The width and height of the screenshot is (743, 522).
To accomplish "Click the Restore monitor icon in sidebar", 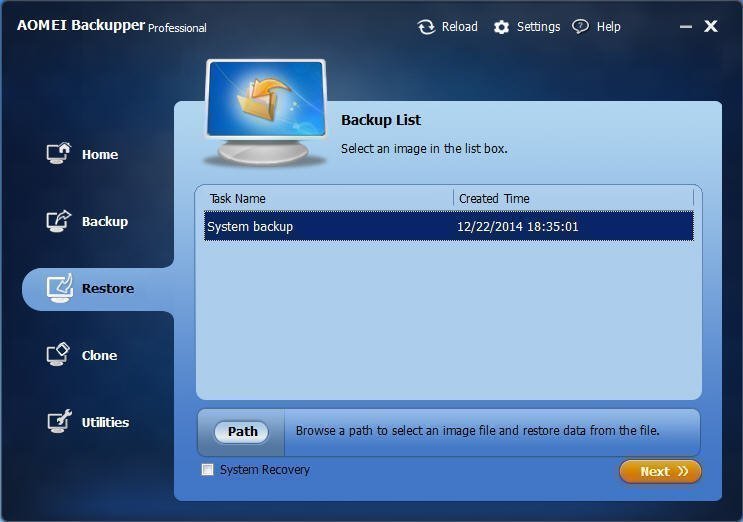I will 60,288.
